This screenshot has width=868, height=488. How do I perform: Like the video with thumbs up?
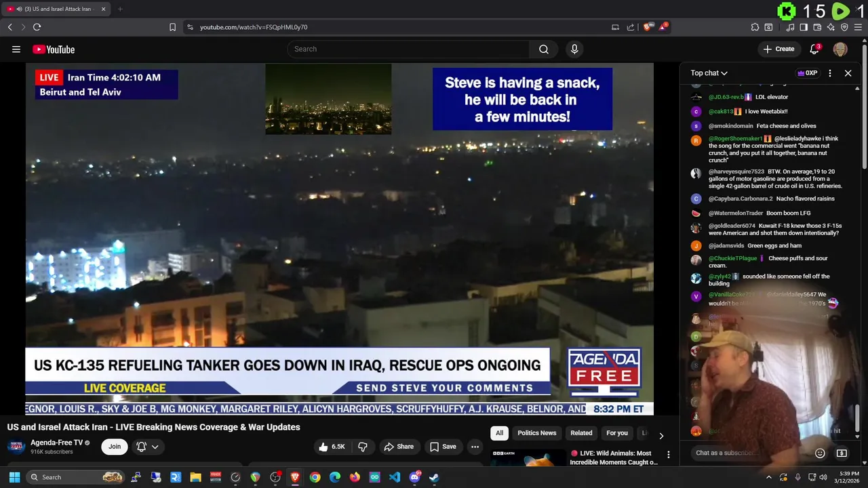[332, 447]
